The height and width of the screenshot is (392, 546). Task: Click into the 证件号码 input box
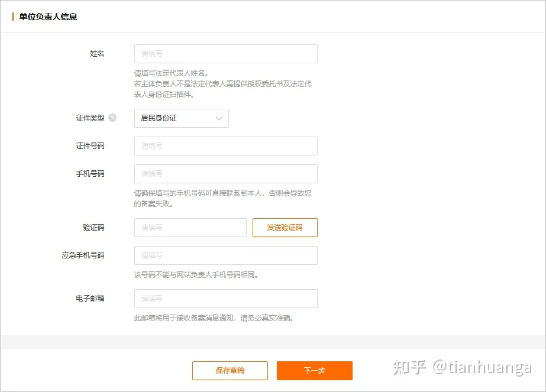click(x=225, y=146)
